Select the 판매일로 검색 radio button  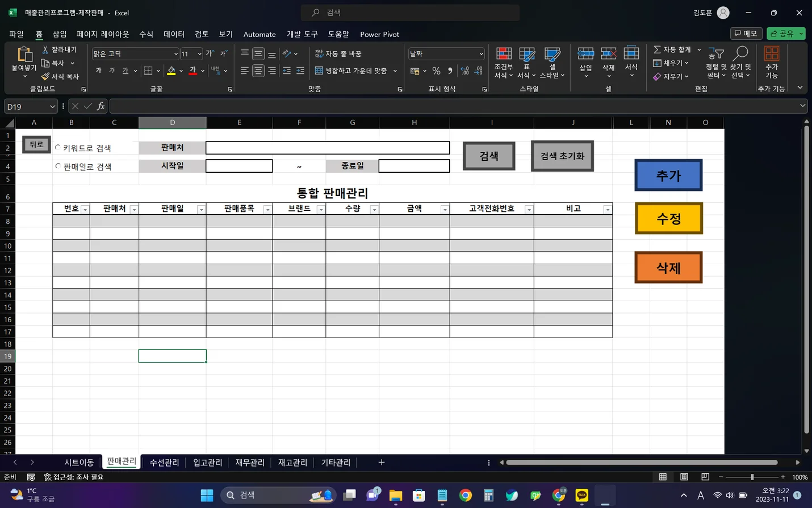pos(57,166)
